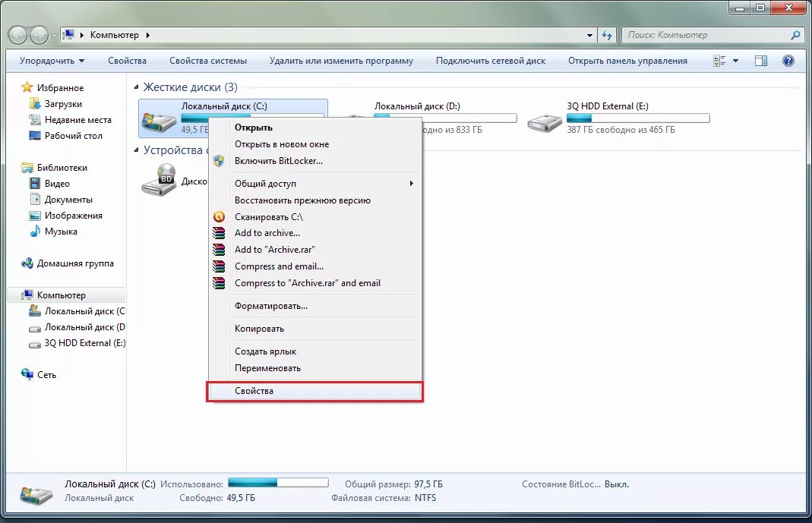Click Свойства in the toolbar

point(127,61)
